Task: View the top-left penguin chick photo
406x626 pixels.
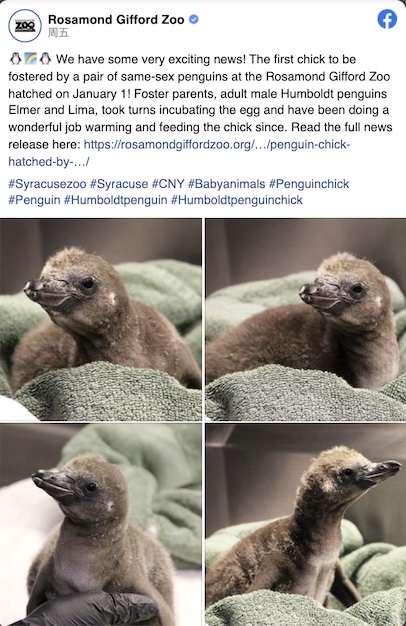Action: [x=101, y=319]
